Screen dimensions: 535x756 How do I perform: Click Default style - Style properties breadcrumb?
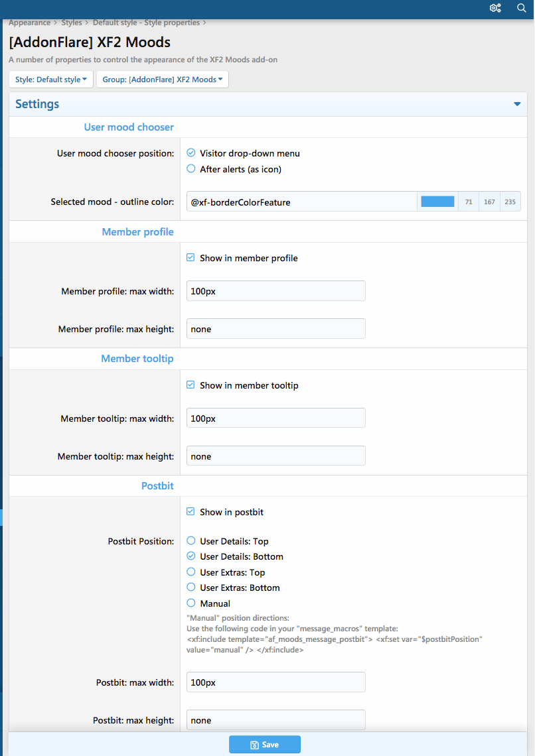click(146, 23)
